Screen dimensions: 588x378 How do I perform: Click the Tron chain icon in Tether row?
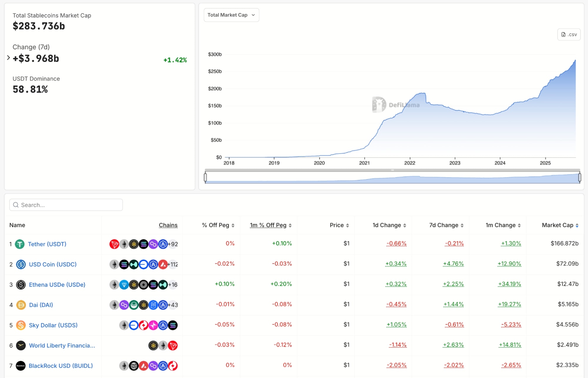tap(114, 244)
